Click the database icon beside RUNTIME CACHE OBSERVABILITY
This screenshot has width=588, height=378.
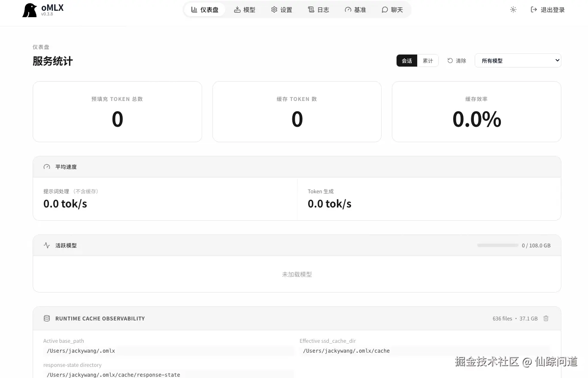click(x=47, y=318)
